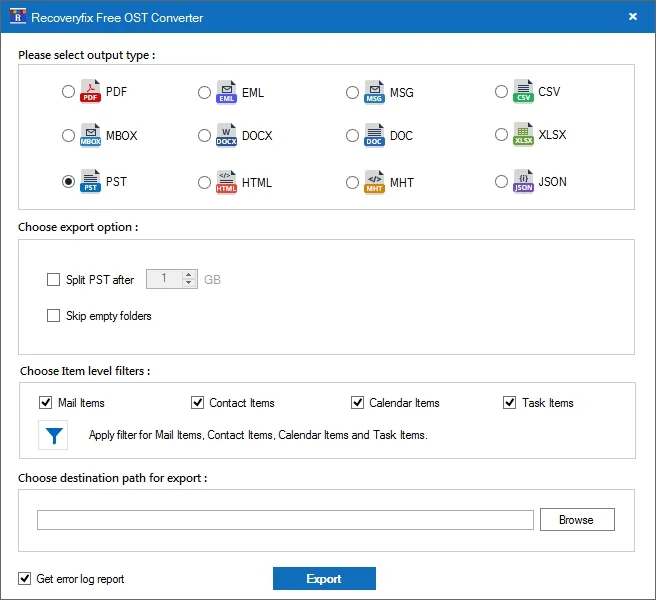The image size is (656, 600).
Task: Decrease the split size GB down arrow
Action: click(189, 283)
